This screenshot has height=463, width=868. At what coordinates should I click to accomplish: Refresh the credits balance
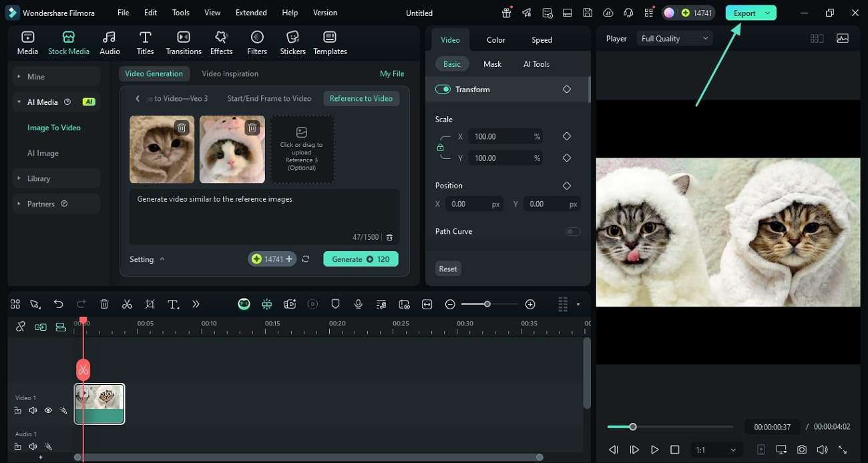pyautogui.click(x=305, y=259)
